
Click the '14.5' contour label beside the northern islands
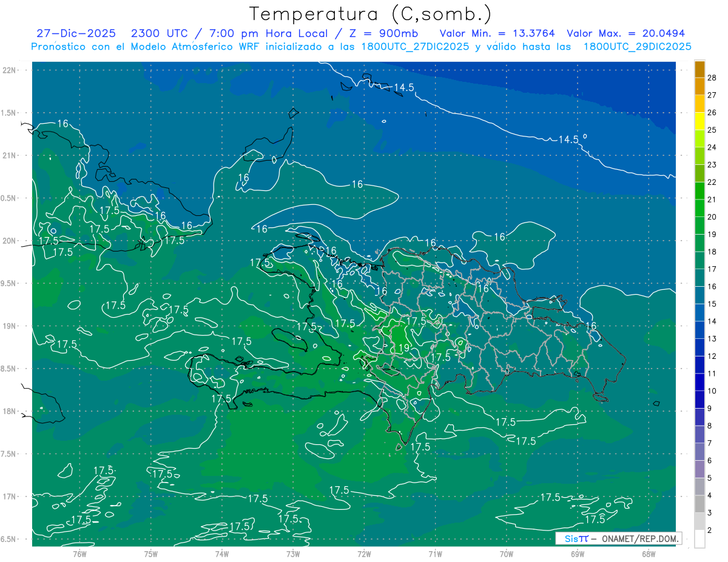pos(404,87)
